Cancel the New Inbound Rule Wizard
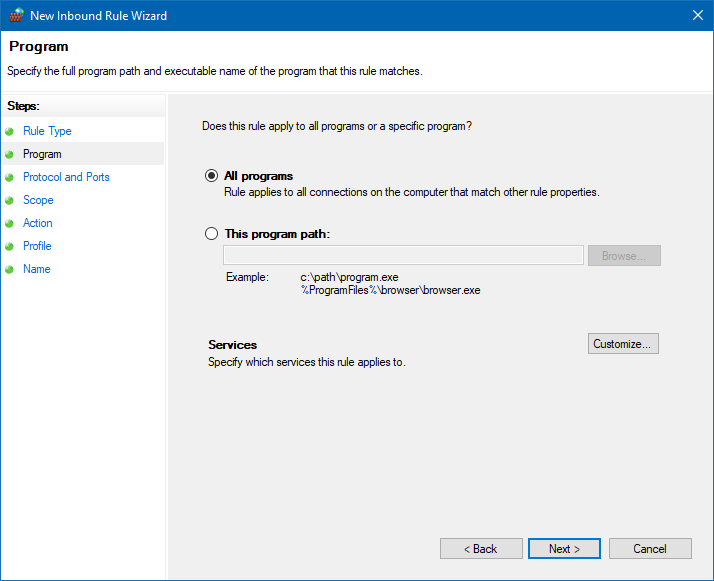Screen dimensions: 714x581 650,549
